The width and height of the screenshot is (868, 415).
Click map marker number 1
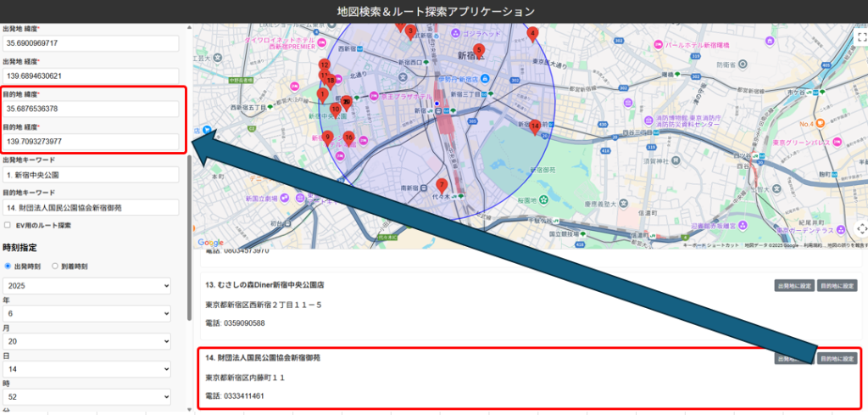[322, 95]
